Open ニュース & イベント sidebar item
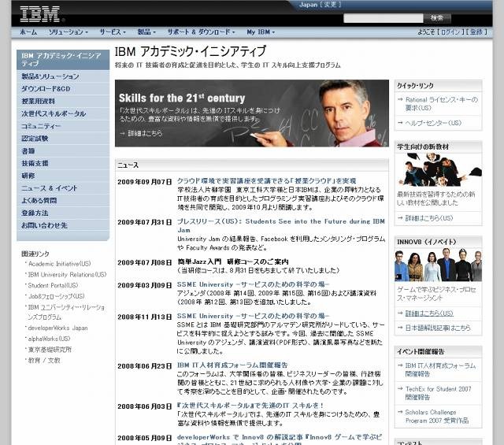Screen dimensions: 504x445 [x=63, y=188]
